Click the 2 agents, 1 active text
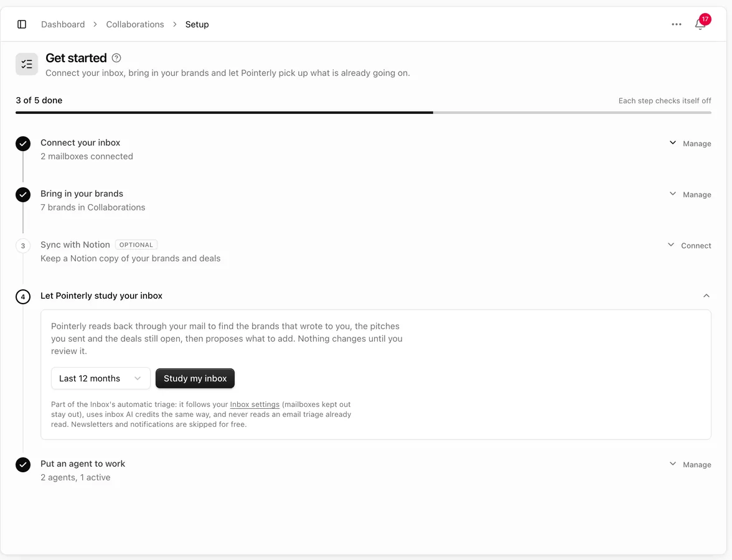Viewport: 732px width, 560px height. [x=76, y=477]
